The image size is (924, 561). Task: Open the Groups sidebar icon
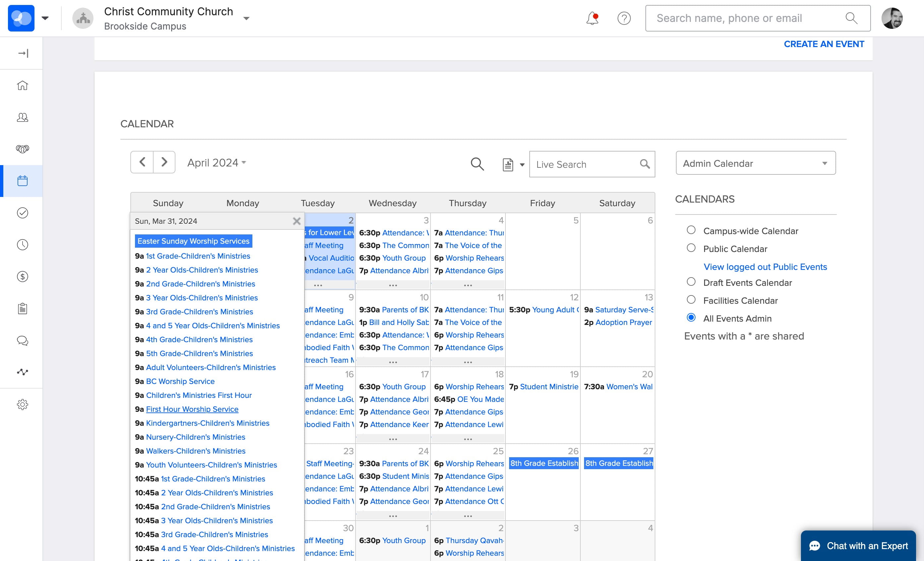(23, 149)
